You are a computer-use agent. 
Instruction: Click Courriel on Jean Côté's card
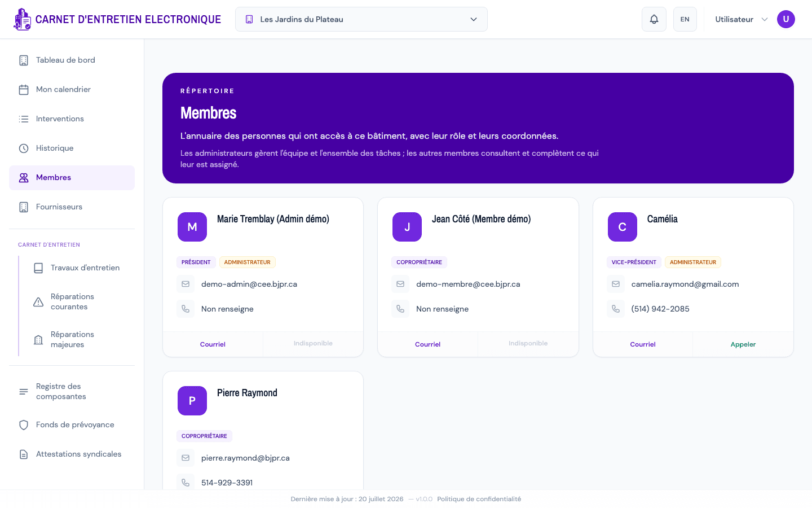point(427,344)
